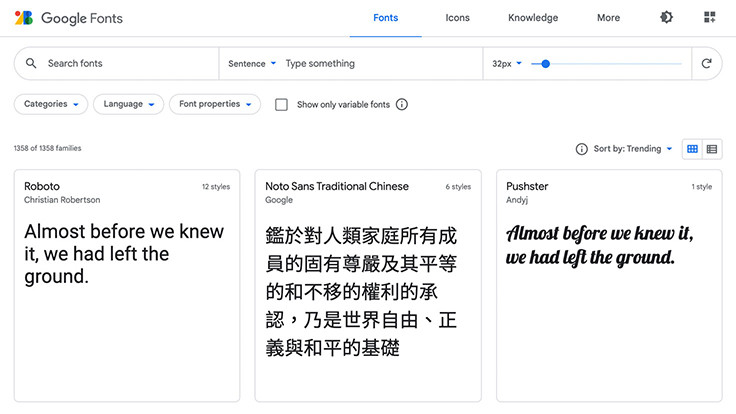This screenshot has height=414, width=736.
Task: Open Sort by Trending dropdown
Action: pos(633,149)
